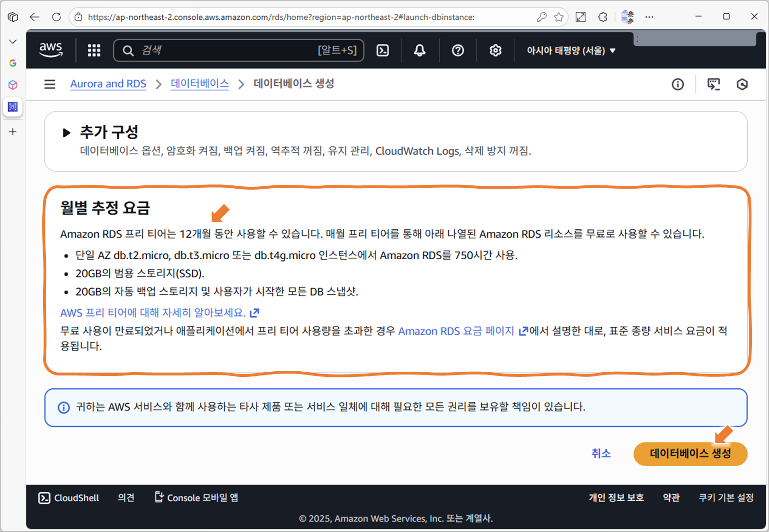Click the password key icon in address bar
The image size is (769, 532).
point(542,17)
